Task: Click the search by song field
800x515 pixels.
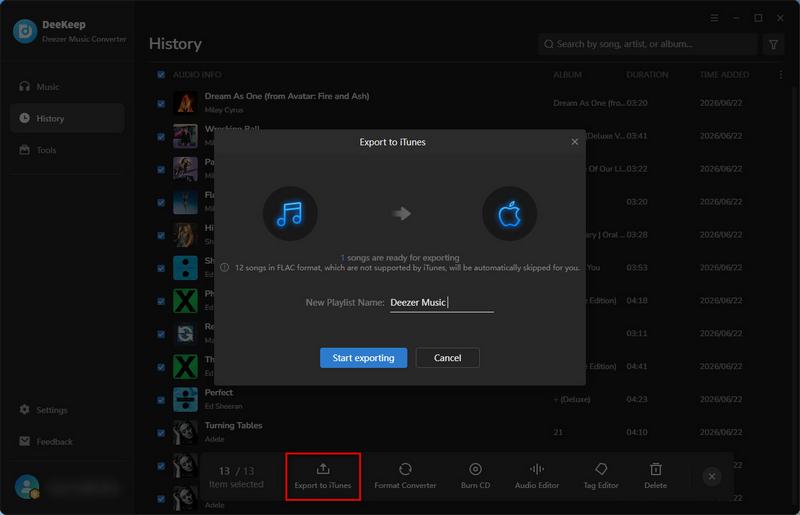Action: (x=647, y=44)
